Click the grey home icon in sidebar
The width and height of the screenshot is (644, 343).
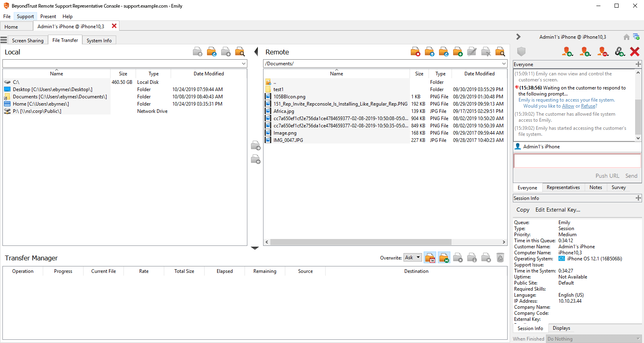pos(627,37)
